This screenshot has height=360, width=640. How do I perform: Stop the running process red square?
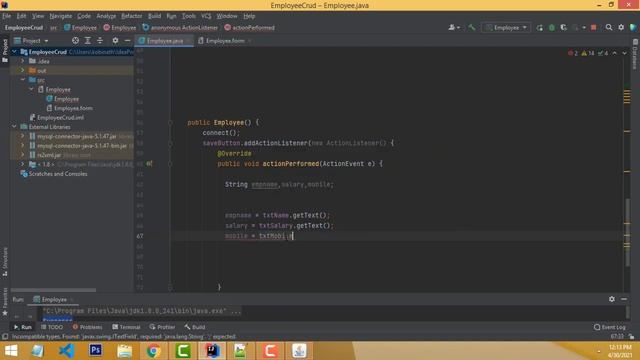click(x=593, y=27)
